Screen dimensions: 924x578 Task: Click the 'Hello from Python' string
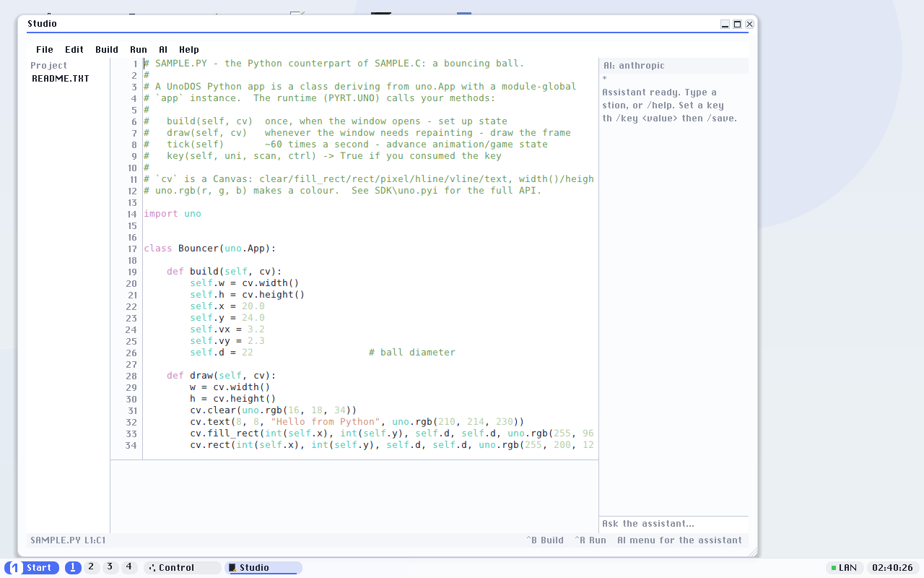click(326, 422)
